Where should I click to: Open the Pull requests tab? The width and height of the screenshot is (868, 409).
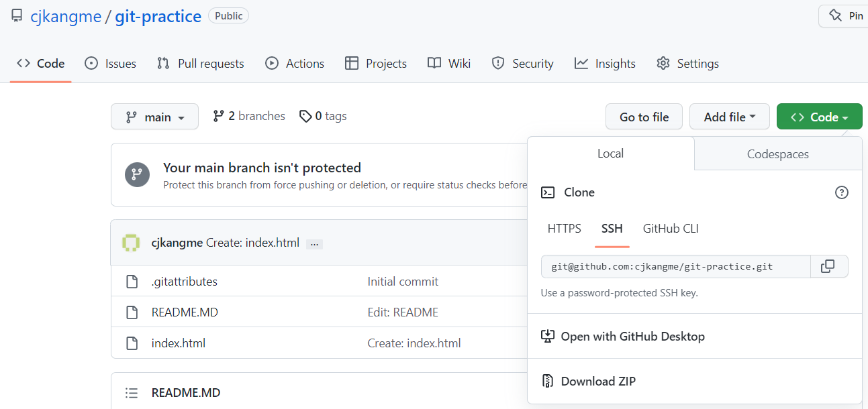click(x=200, y=64)
